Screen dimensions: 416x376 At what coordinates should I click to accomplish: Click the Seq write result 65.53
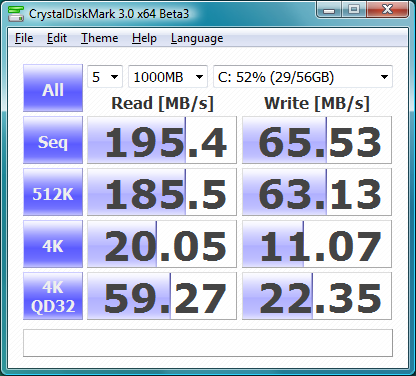317,140
